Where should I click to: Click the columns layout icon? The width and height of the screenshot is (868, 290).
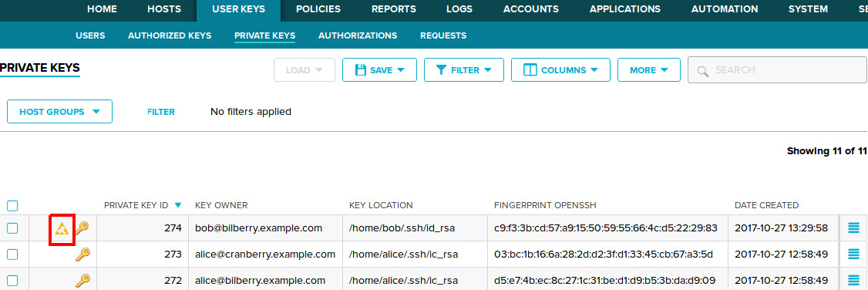pos(530,70)
